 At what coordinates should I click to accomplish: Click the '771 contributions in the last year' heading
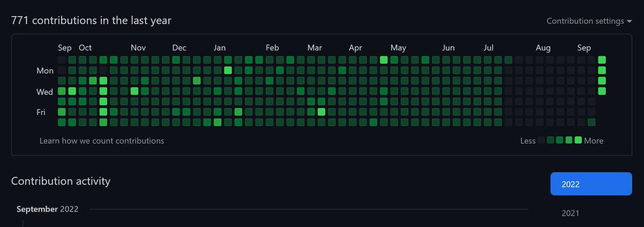coord(91,20)
